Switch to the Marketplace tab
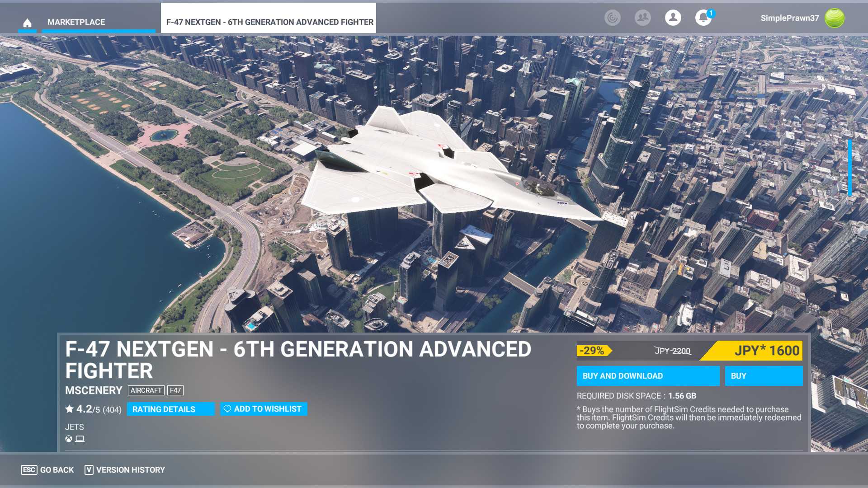The image size is (868, 488). 76,22
